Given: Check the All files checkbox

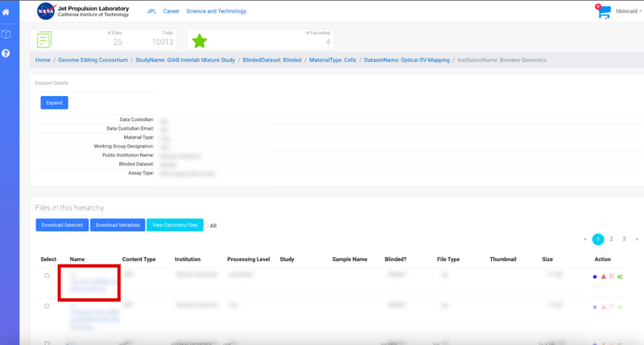Looking at the screenshot, I should (x=207, y=226).
